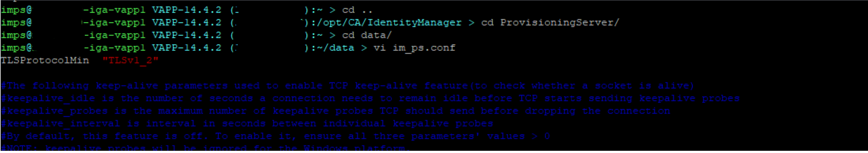Click "#keepalive_idle" at start of comment line

[48, 98]
